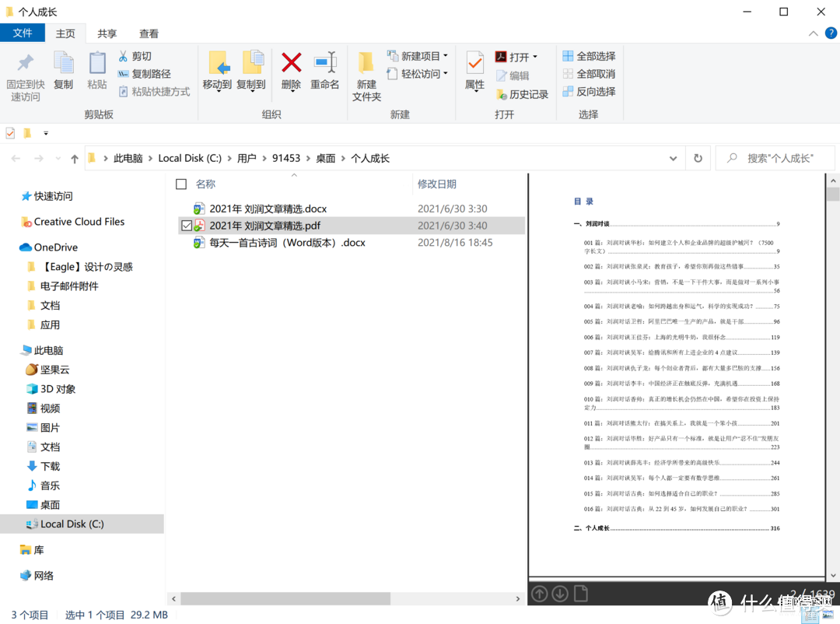The height and width of the screenshot is (624, 840).
Task: Open the History option
Action: 523,94
